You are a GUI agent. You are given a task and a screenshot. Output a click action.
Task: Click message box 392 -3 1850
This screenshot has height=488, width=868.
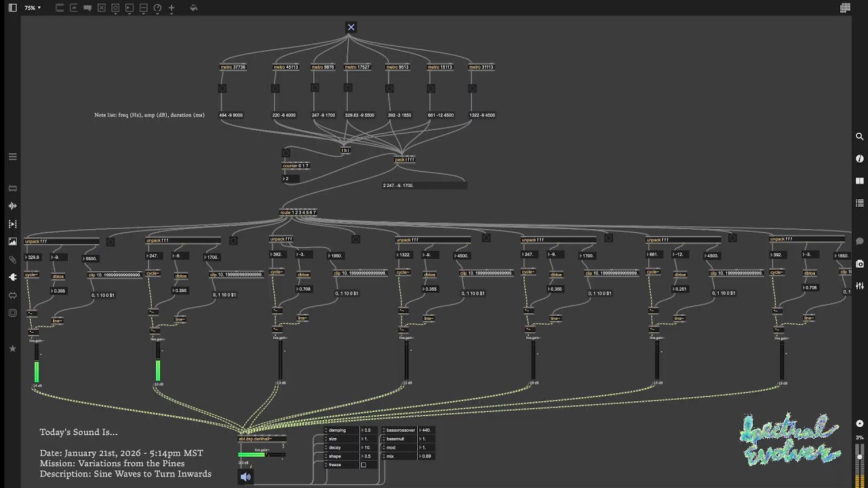coord(399,115)
